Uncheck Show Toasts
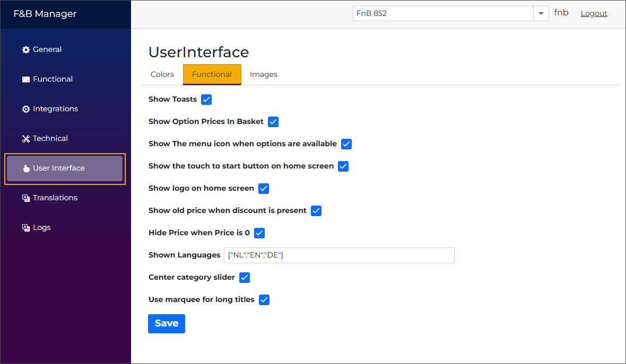 click(x=206, y=99)
